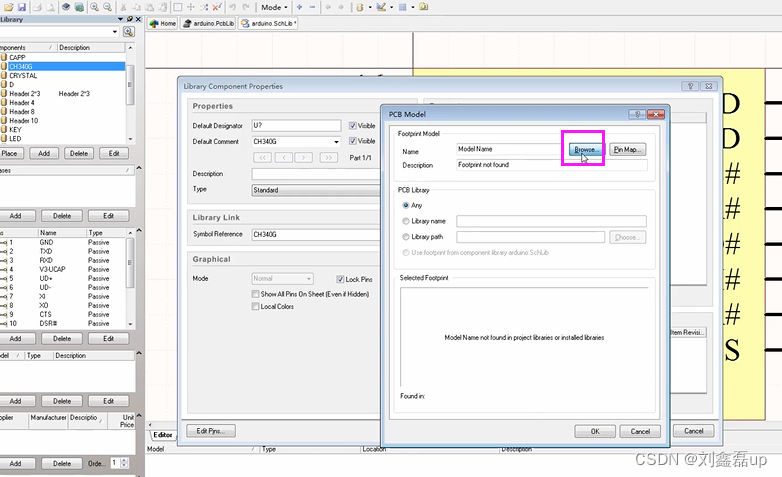Click Browse button in PCB Model dialog

coord(586,149)
